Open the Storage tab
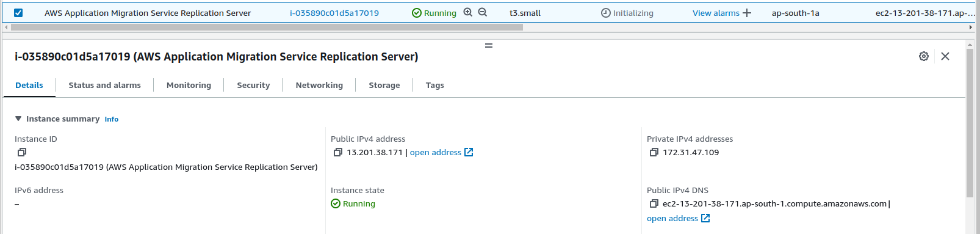Viewport: 980px width, 234px height. 384,86
